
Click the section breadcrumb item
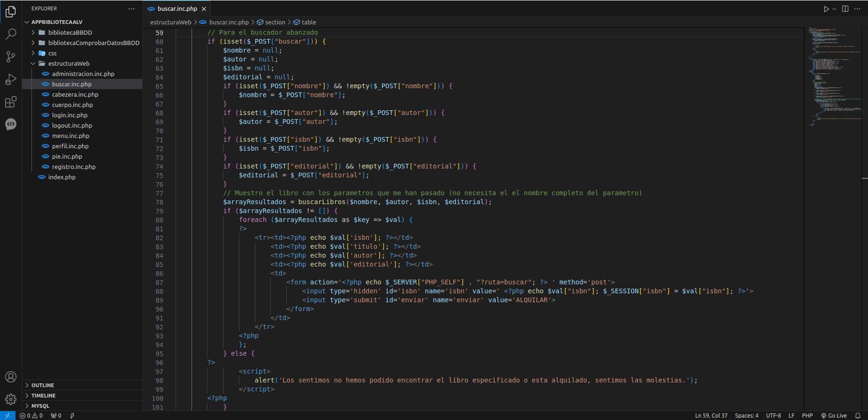271,22
